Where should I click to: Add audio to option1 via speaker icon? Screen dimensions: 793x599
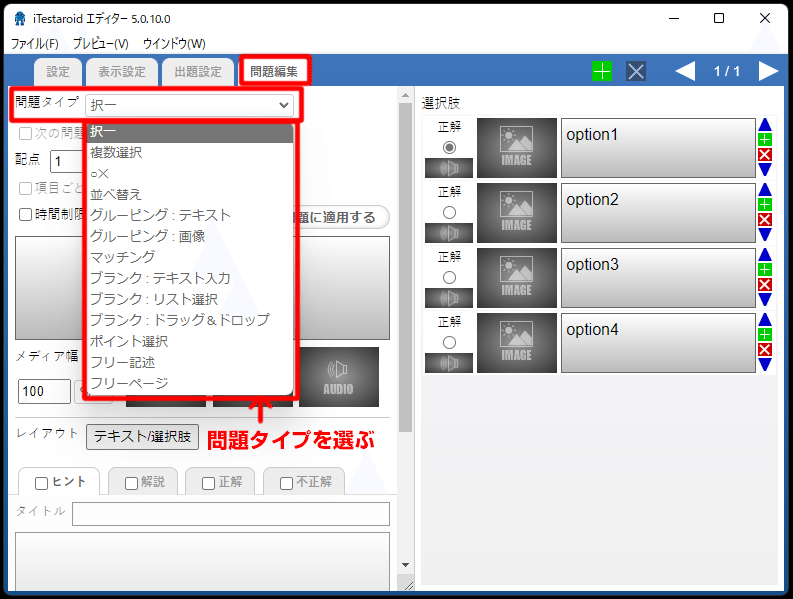(x=449, y=168)
